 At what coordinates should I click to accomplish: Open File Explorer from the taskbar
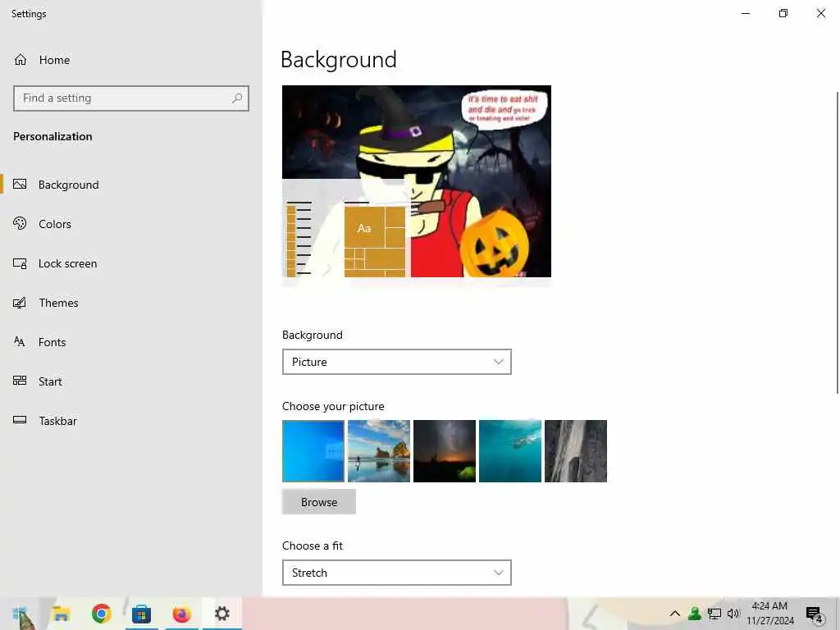tap(61, 614)
